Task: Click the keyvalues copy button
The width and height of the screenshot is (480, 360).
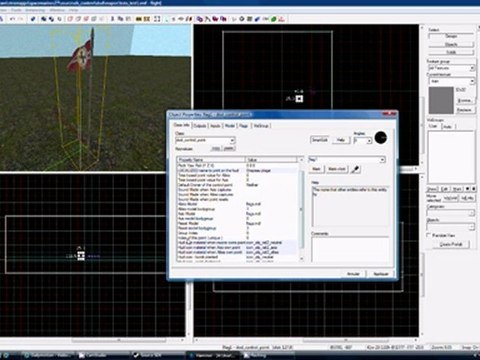Action: tap(216, 148)
